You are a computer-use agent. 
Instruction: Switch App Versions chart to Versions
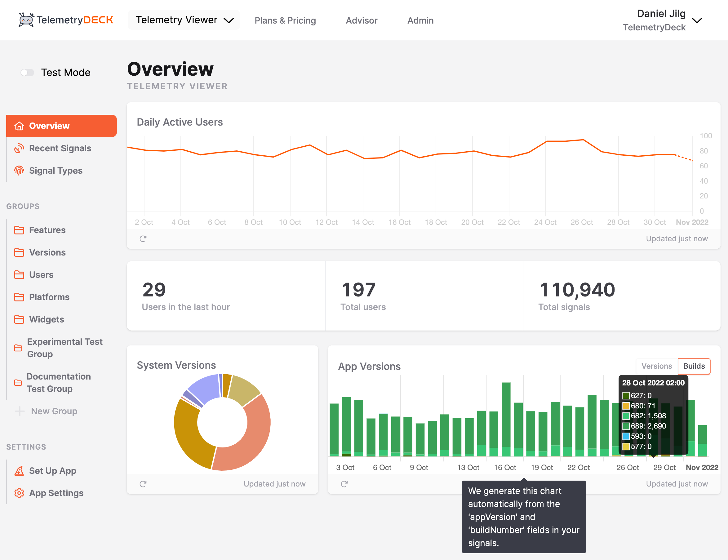click(656, 366)
